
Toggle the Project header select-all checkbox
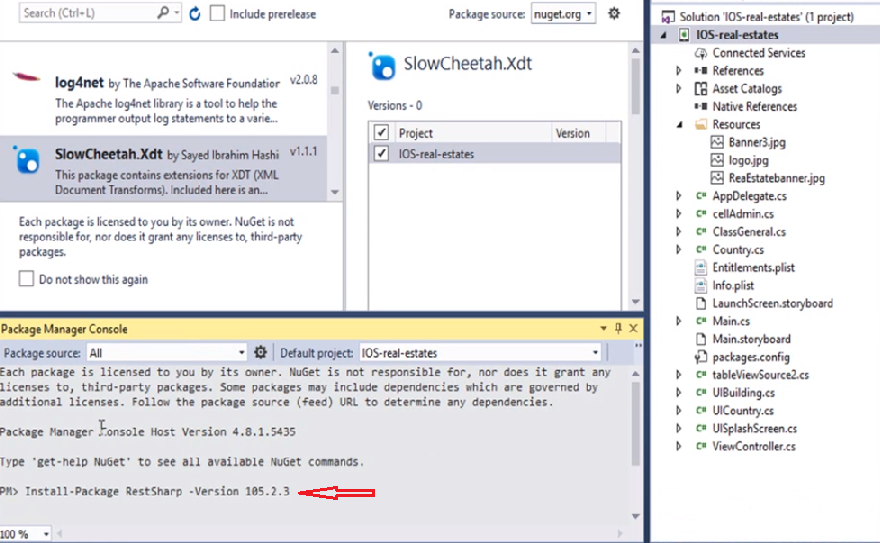[381, 132]
